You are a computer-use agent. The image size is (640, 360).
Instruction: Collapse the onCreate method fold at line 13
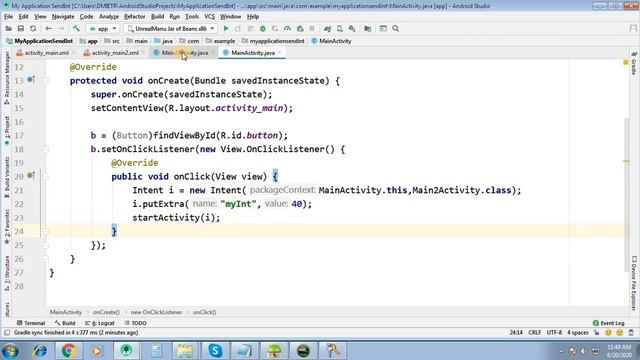[x=45, y=81]
